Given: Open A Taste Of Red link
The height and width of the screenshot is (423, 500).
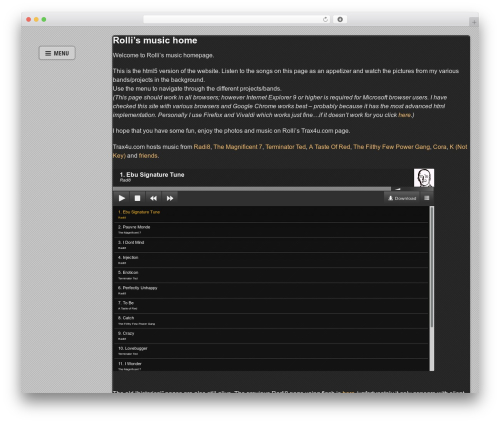Looking at the screenshot, I should click(329, 147).
